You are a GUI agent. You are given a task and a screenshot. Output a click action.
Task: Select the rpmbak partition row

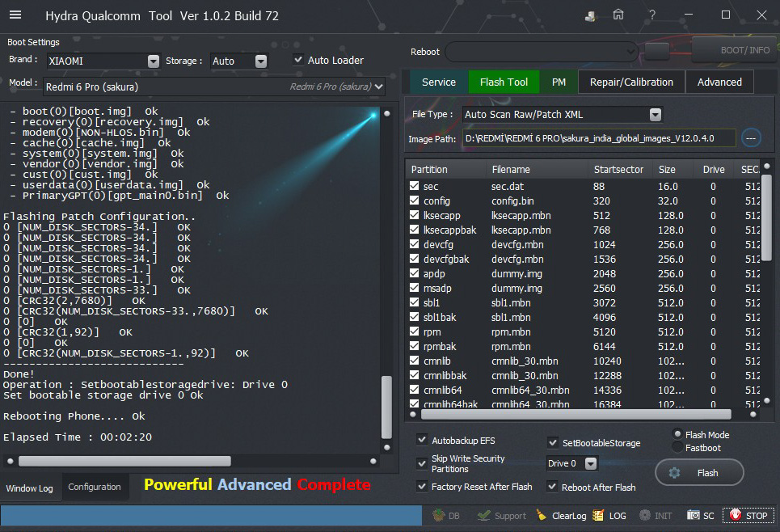[584, 346]
